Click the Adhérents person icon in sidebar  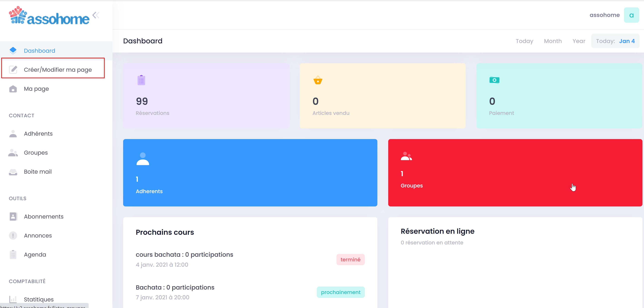(x=13, y=134)
